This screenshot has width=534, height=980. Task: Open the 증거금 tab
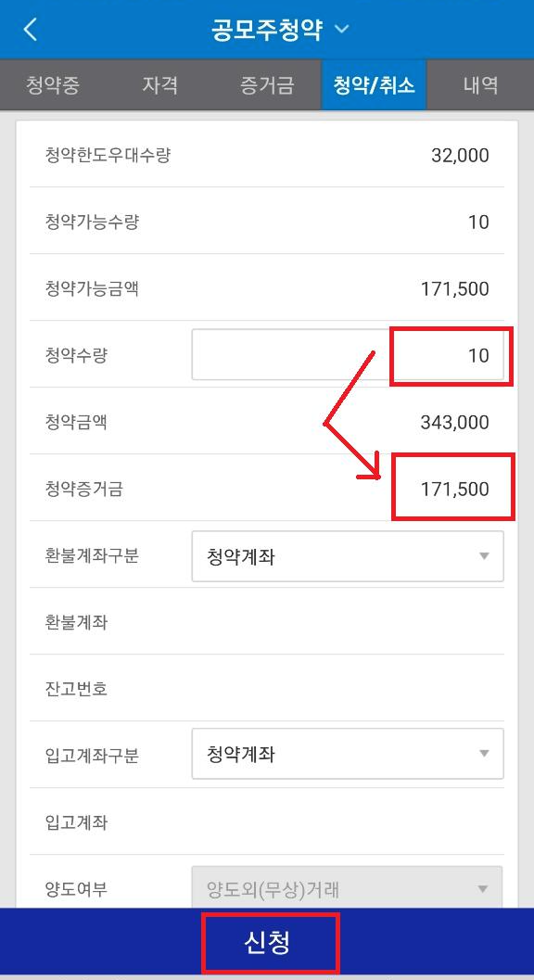click(266, 85)
